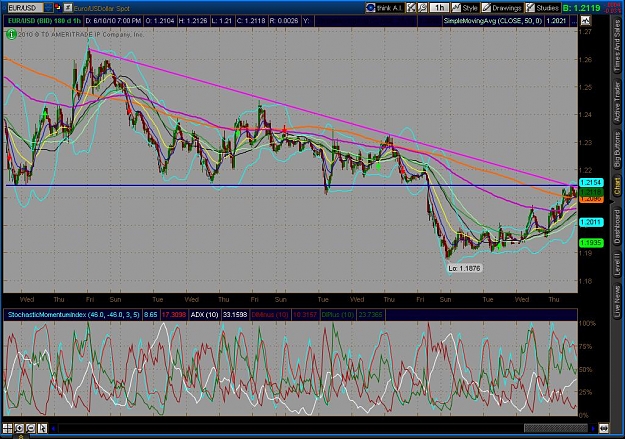The height and width of the screenshot is (439, 625).
Task: Click the zoom in icon at bottom left
Action: point(19,428)
